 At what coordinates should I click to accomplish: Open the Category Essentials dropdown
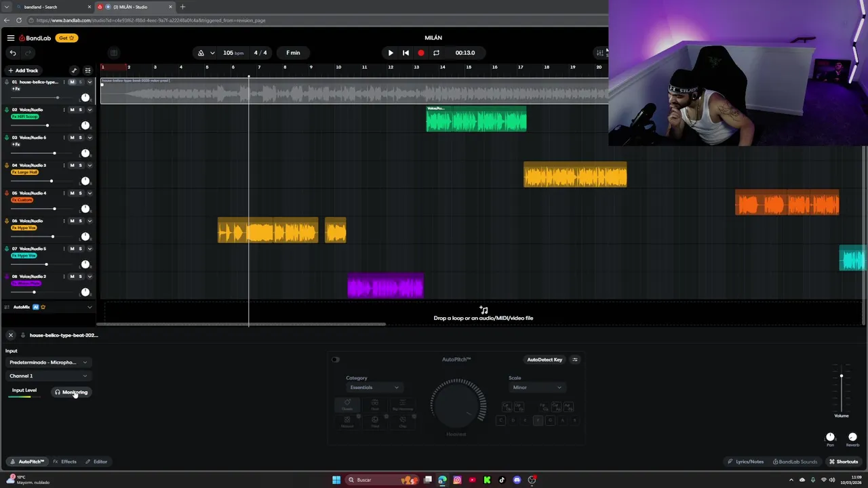click(x=374, y=388)
